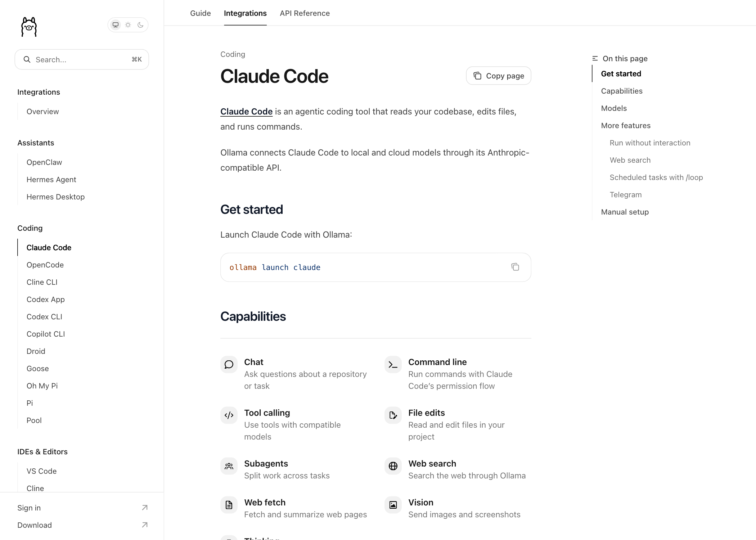Image resolution: width=756 pixels, height=540 pixels.
Task: Click the Web fetch capability title
Action: pos(265,503)
